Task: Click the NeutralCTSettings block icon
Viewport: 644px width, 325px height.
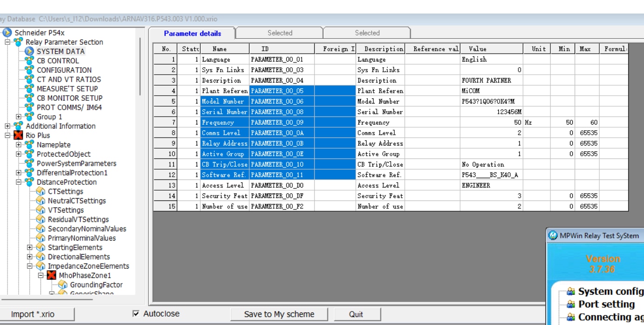Action: (41, 201)
